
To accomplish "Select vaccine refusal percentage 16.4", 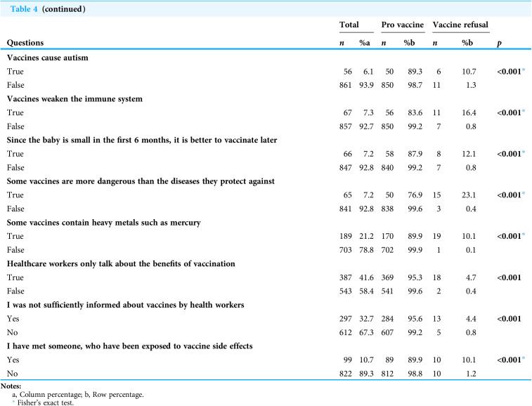I will [x=469, y=112].
